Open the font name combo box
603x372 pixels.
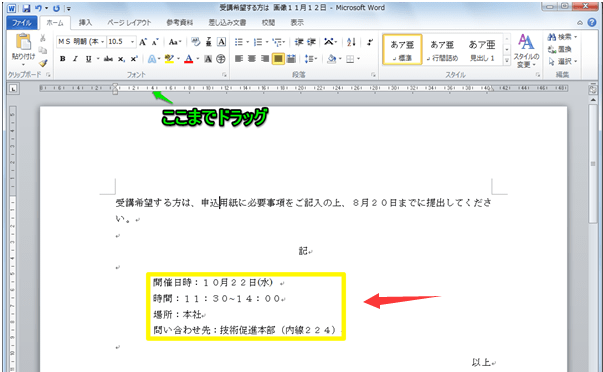click(x=81, y=42)
